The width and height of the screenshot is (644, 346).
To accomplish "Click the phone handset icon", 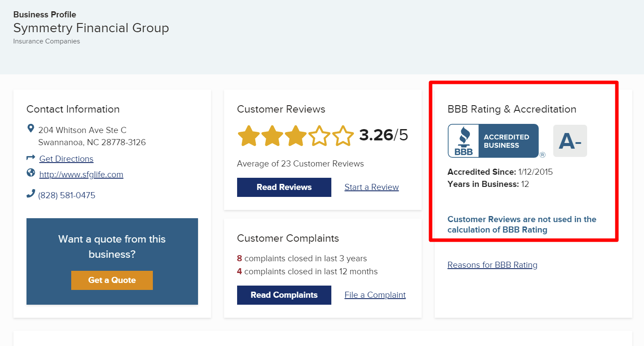I will coord(30,194).
